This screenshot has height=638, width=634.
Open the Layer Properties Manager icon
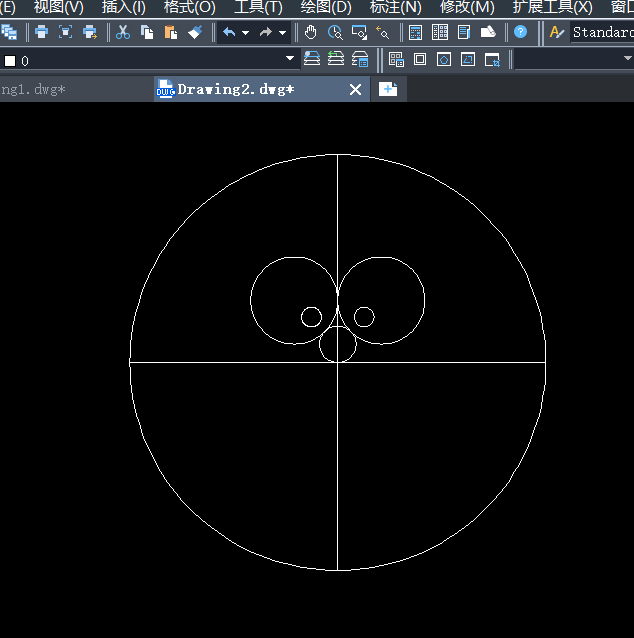tap(312, 59)
